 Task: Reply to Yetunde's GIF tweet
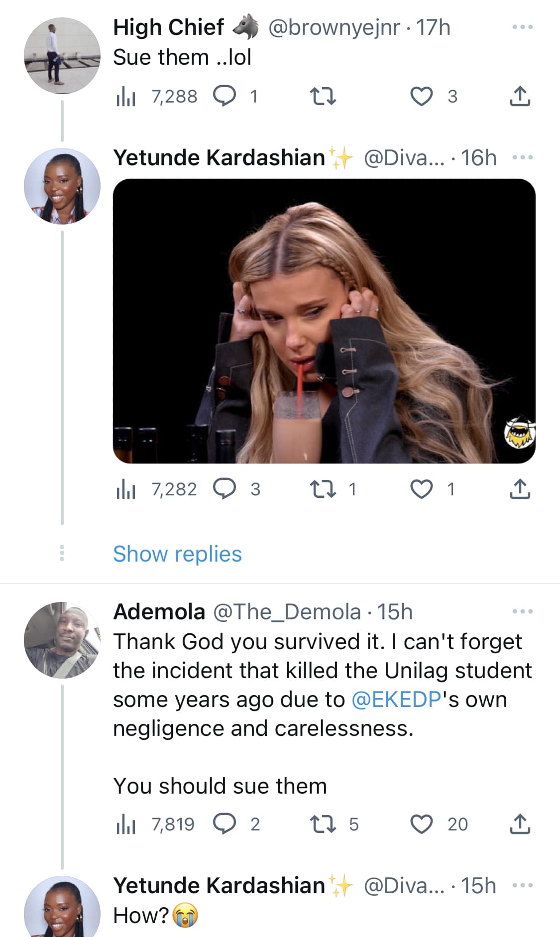(x=224, y=489)
